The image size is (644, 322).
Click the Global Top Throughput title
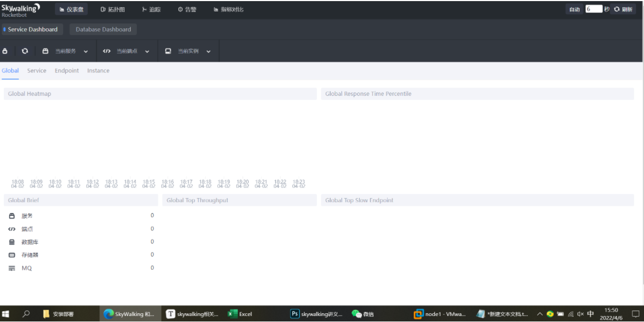[x=197, y=200]
